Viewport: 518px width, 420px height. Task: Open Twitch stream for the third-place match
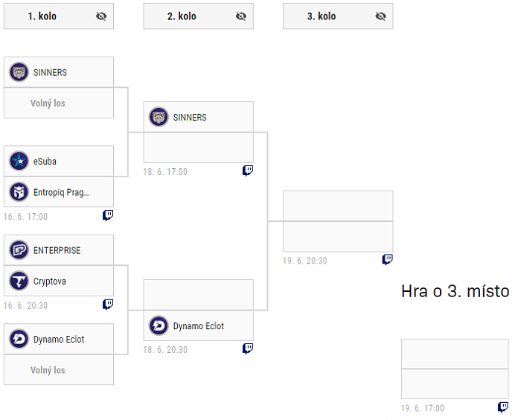coord(503,407)
